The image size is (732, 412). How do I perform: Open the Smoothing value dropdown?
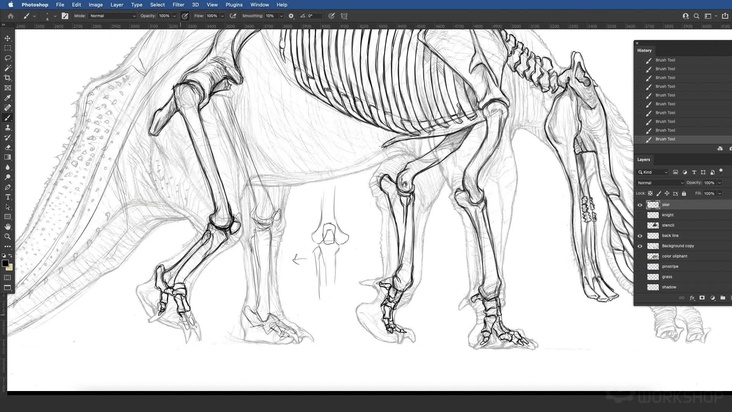coord(281,16)
